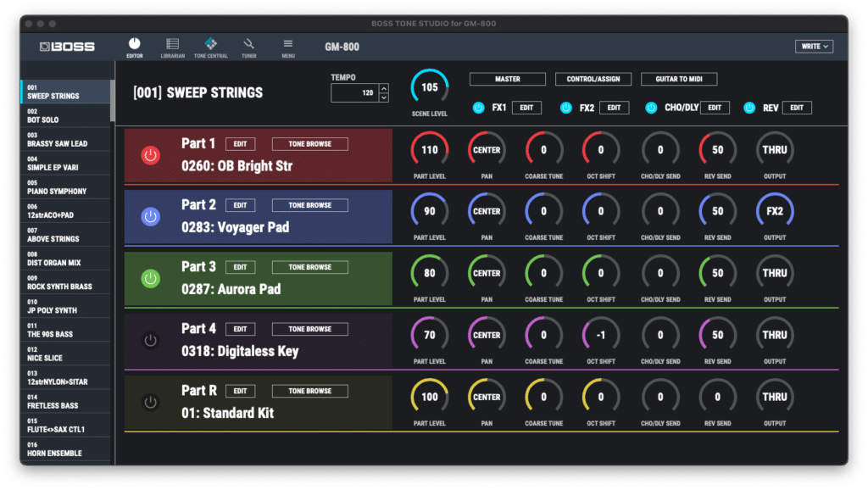Image resolution: width=868 pixels, height=490 pixels.
Task: Select scene 004 SIMPLE EP VARI
Action: (x=65, y=164)
